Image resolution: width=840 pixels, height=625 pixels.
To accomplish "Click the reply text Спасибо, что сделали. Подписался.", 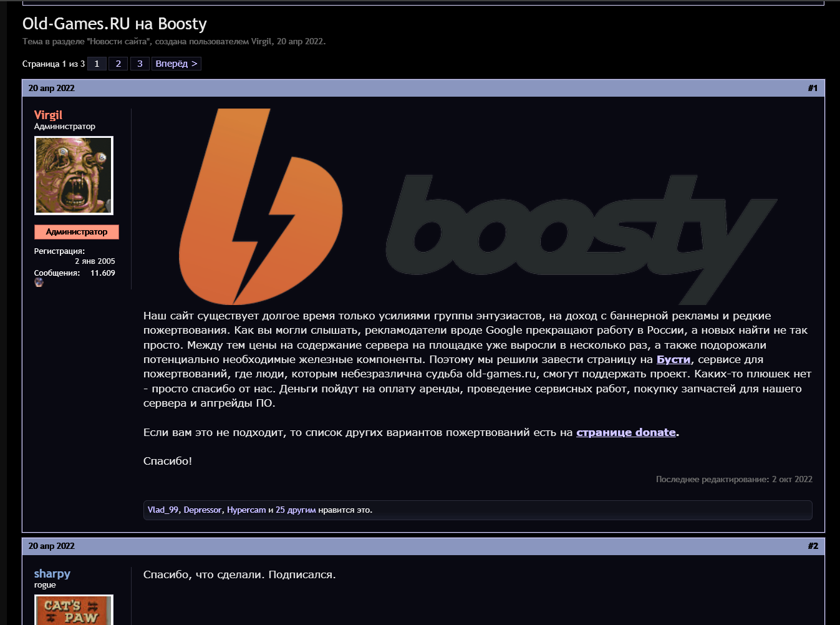I will pyautogui.click(x=239, y=574).
